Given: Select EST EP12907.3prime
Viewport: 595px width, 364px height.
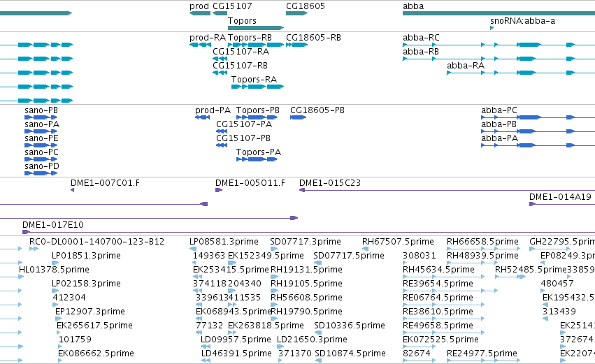Looking at the screenshot, I should point(57,319).
